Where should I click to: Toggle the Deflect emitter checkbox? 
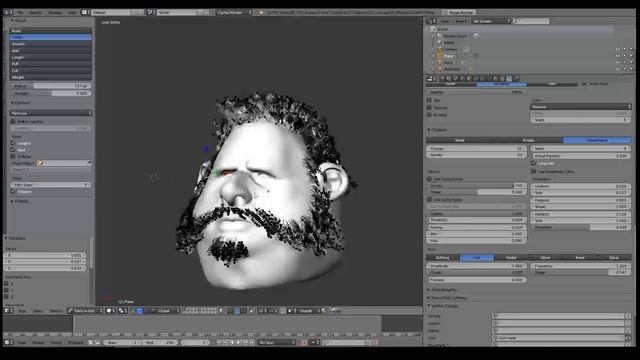(x=13, y=121)
